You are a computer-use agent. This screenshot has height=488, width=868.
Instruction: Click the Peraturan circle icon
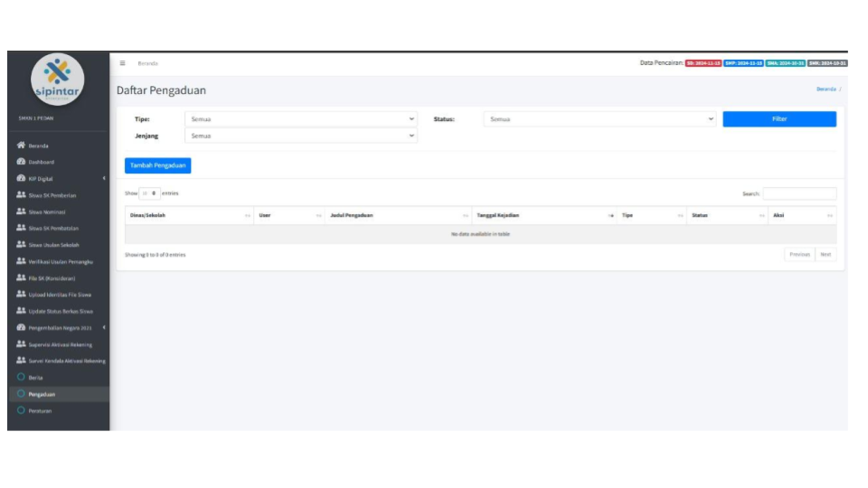[21, 410]
